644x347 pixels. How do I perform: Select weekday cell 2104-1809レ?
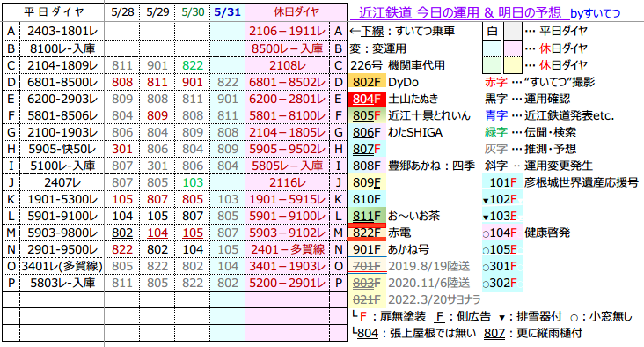(62, 65)
